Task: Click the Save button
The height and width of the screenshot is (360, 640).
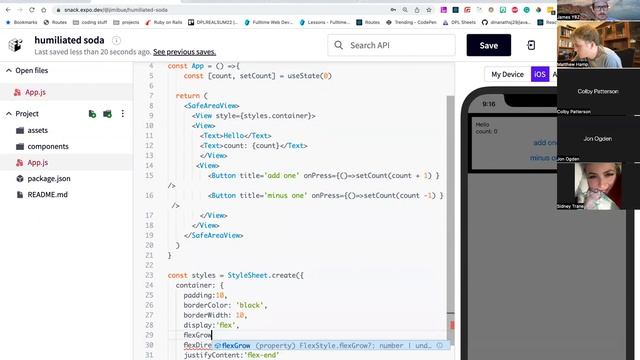Action: click(489, 45)
